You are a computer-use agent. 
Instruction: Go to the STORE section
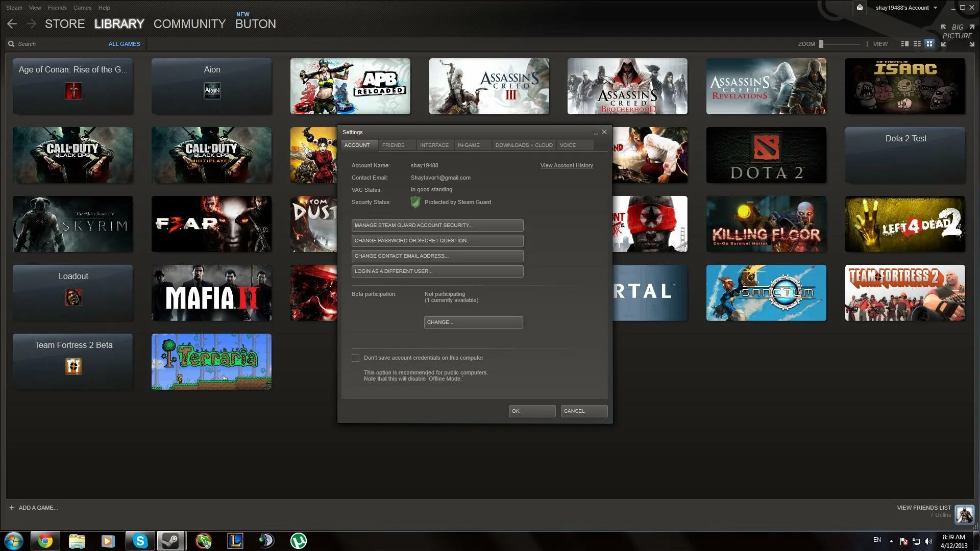point(65,24)
